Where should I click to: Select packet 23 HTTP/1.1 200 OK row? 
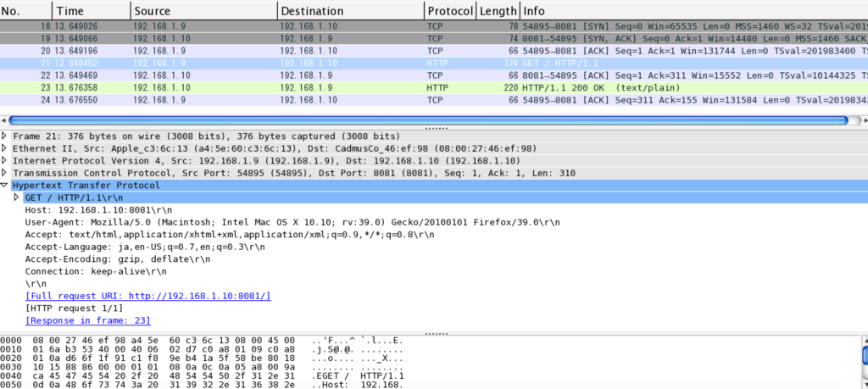coord(434,87)
